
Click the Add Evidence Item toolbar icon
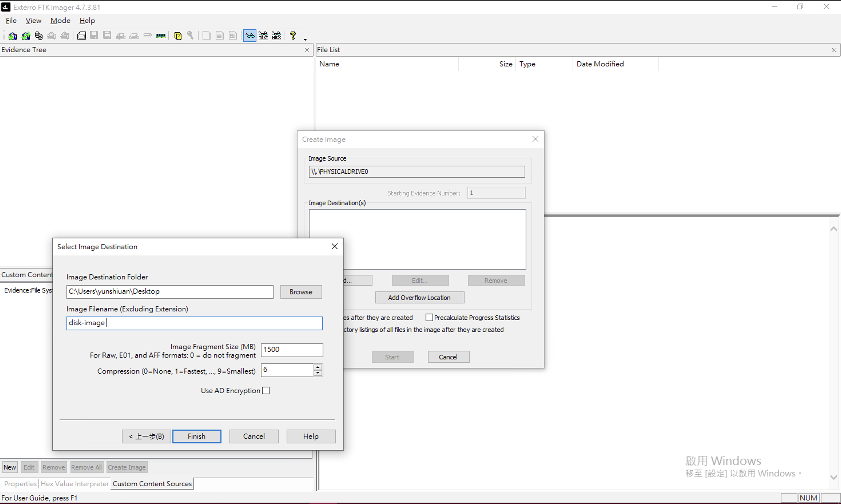(12, 36)
